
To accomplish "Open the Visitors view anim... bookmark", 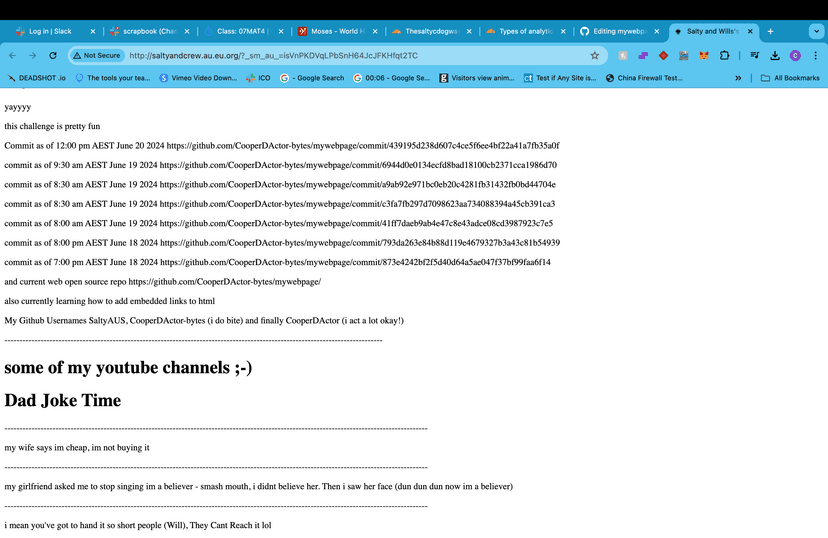I will (x=477, y=78).
